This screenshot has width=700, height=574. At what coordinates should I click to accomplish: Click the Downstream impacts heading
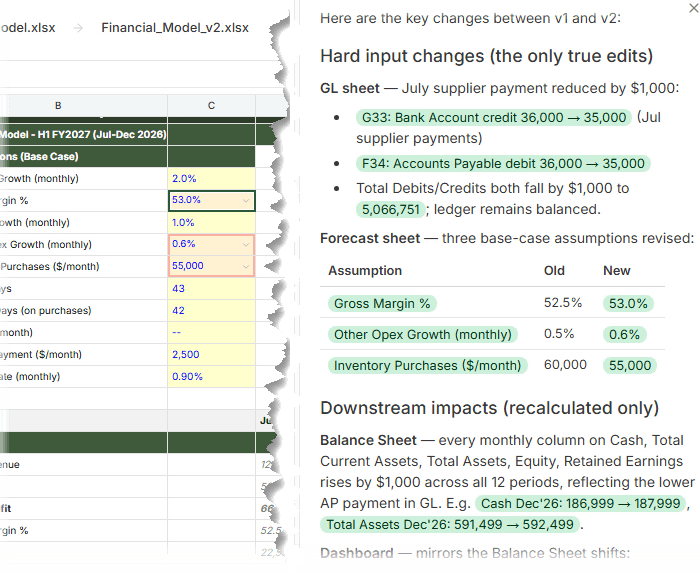click(x=490, y=408)
